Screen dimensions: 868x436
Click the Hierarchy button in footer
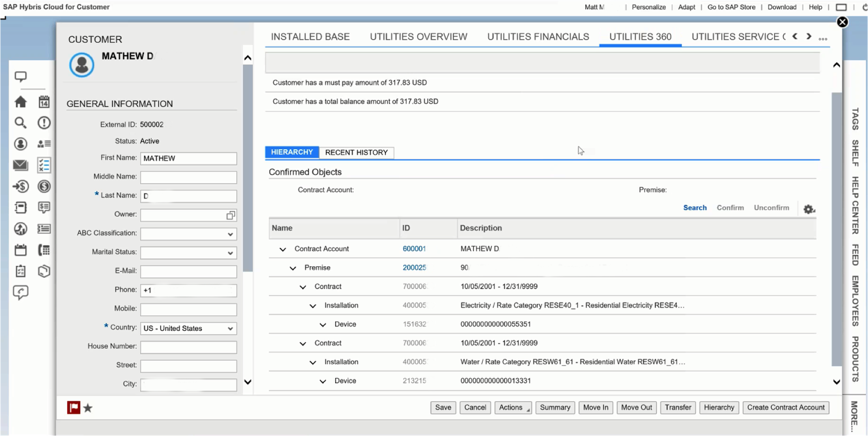[719, 408]
